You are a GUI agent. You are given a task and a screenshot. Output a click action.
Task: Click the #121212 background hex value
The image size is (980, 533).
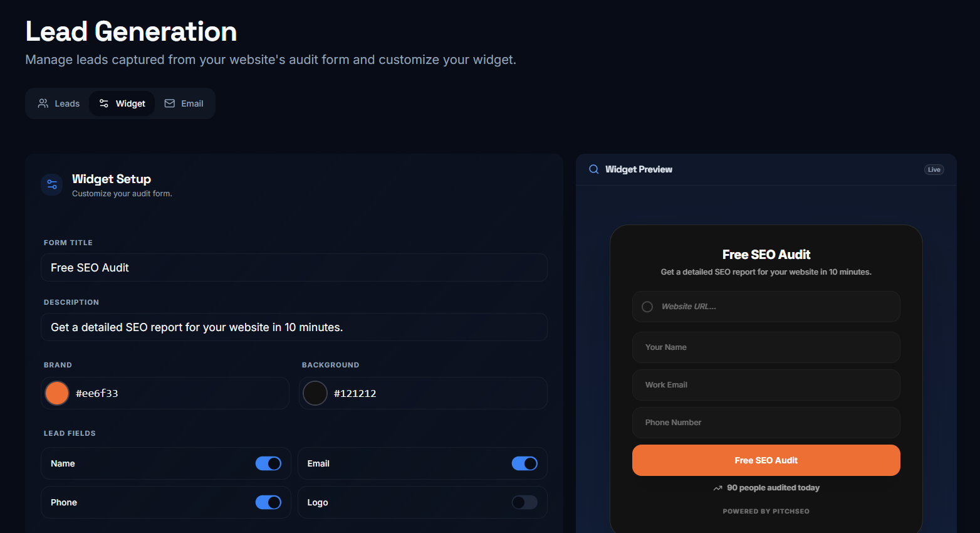click(355, 393)
